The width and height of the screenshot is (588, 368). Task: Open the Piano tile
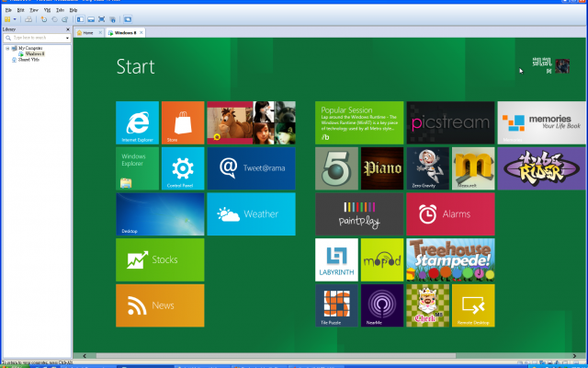pyautogui.click(x=382, y=168)
